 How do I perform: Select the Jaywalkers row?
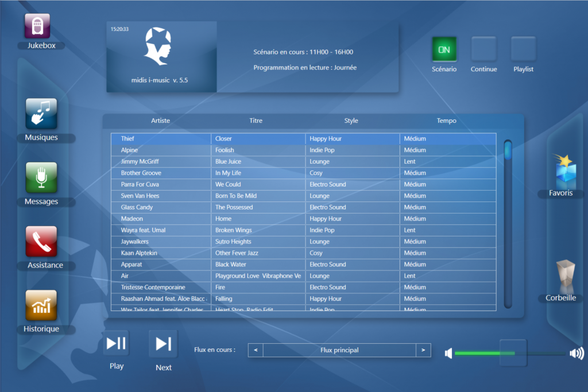point(303,242)
